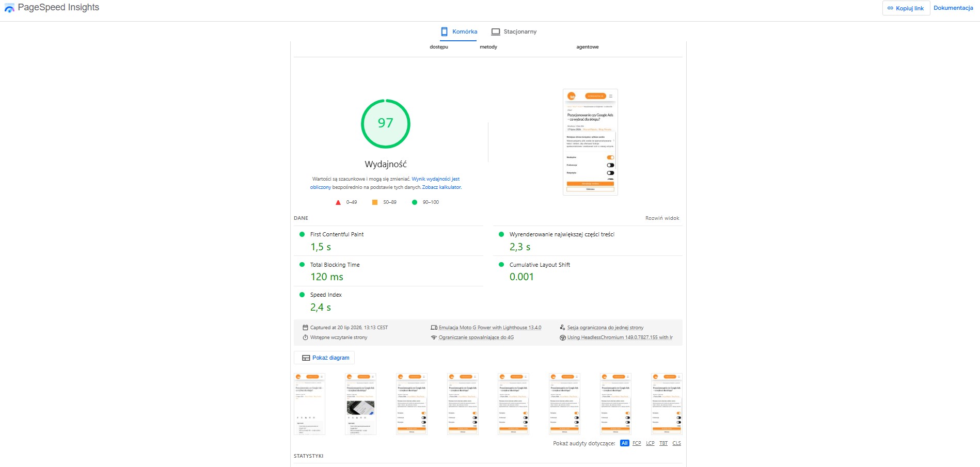
Task: Open the Zobacz kalkulator link
Action: (441, 187)
